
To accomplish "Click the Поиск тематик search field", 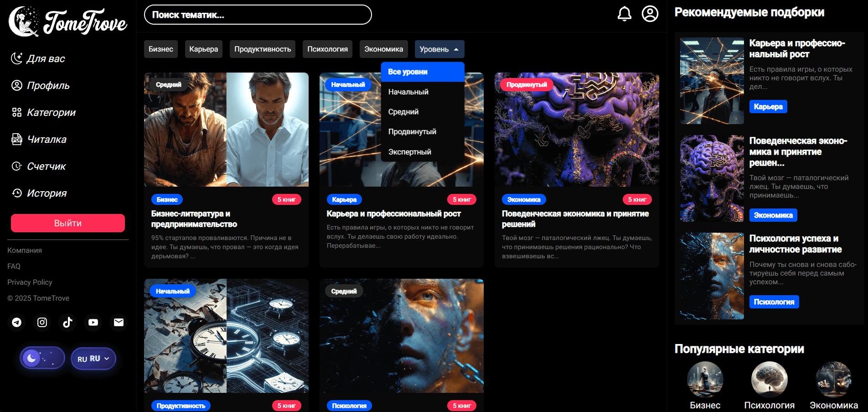I will click(x=258, y=15).
